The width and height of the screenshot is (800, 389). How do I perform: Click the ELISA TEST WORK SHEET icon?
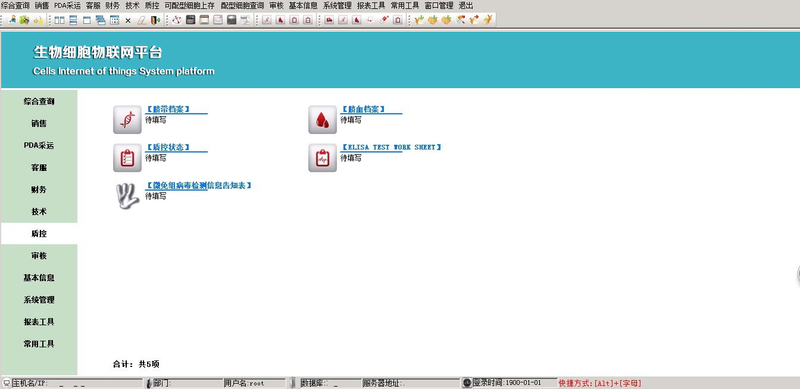click(322, 158)
